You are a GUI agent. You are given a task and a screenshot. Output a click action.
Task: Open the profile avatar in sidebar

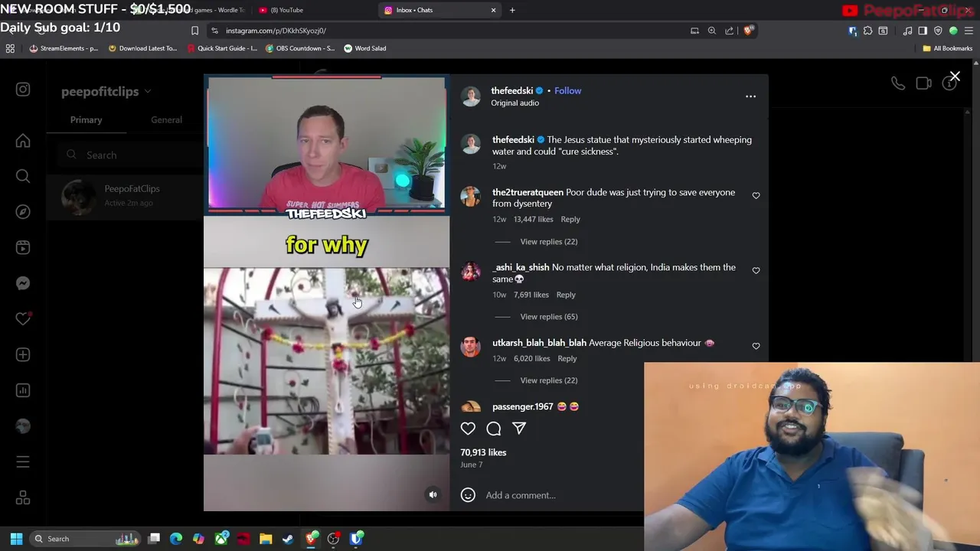(x=23, y=426)
